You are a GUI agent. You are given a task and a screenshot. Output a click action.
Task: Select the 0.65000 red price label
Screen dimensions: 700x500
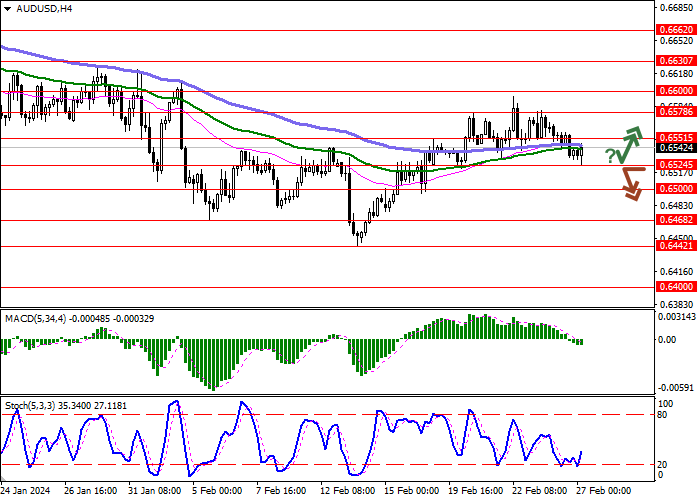(676, 189)
